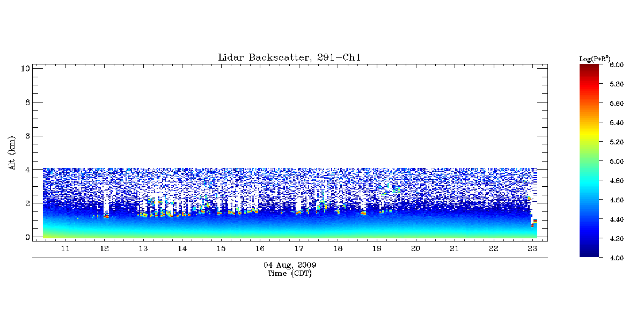
Task: Click the 'Log(P*R²)' colorbar title
Action: click(x=595, y=58)
